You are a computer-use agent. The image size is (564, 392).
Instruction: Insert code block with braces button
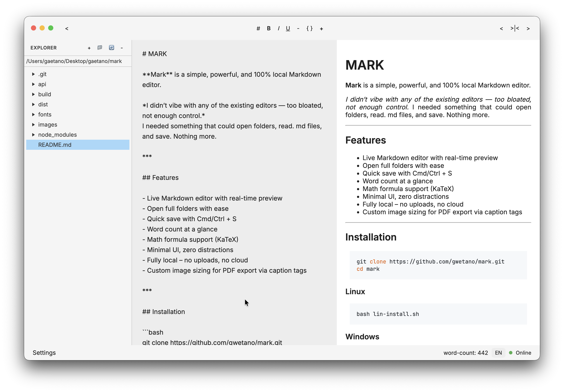coord(310,29)
